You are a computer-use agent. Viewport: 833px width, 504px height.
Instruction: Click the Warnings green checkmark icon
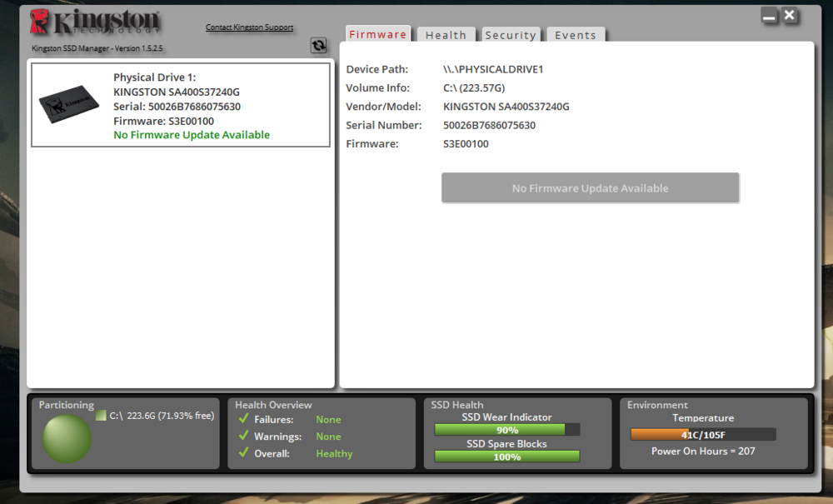pos(244,436)
